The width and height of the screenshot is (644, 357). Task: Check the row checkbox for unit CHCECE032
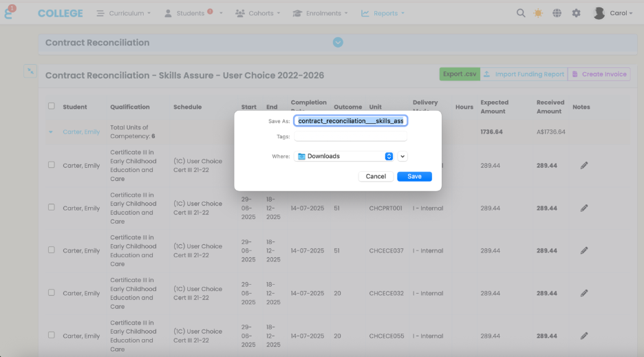[52, 292]
